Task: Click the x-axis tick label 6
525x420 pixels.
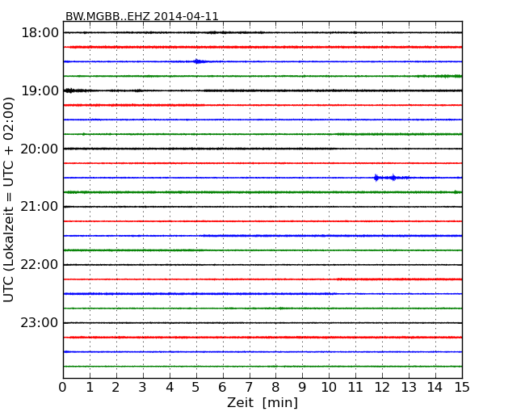Action: [x=222, y=387]
